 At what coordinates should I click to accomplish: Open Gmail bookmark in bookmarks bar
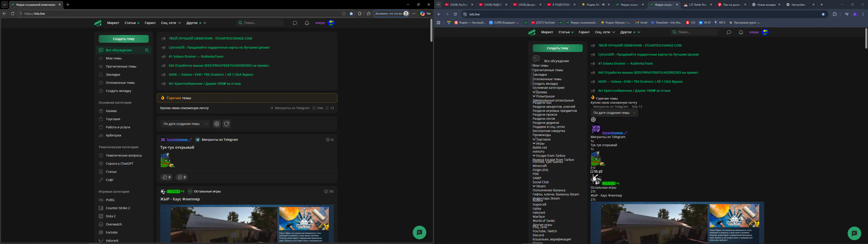point(641,23)
